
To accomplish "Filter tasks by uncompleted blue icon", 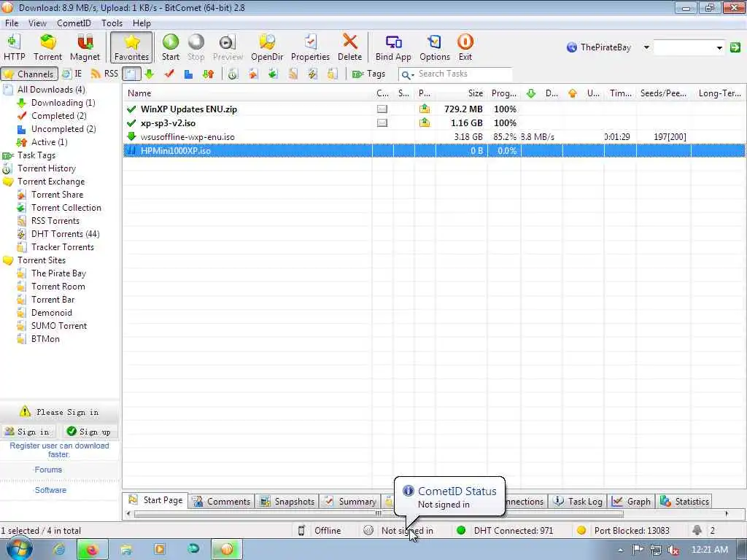I will pos(189,74).
